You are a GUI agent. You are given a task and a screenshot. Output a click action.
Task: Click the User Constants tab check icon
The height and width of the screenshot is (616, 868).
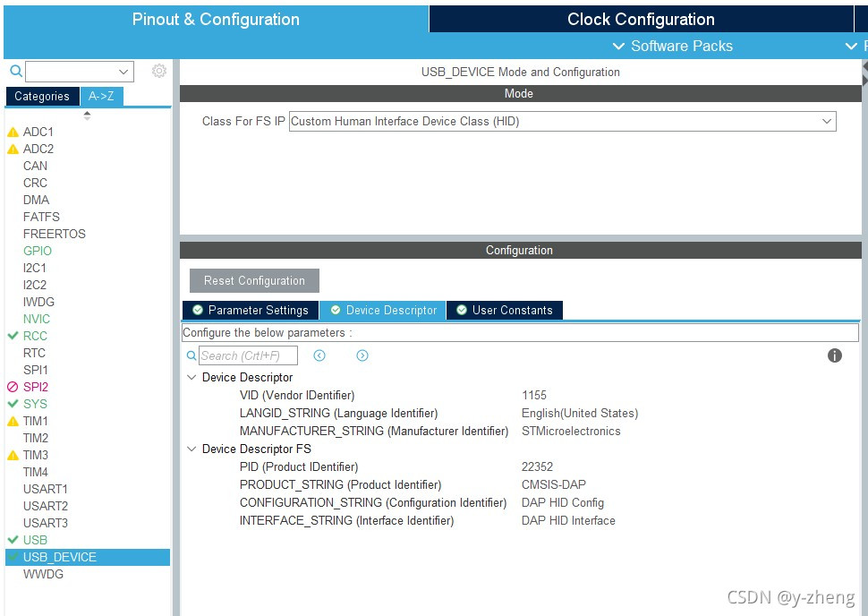click(x=462, y=310)
